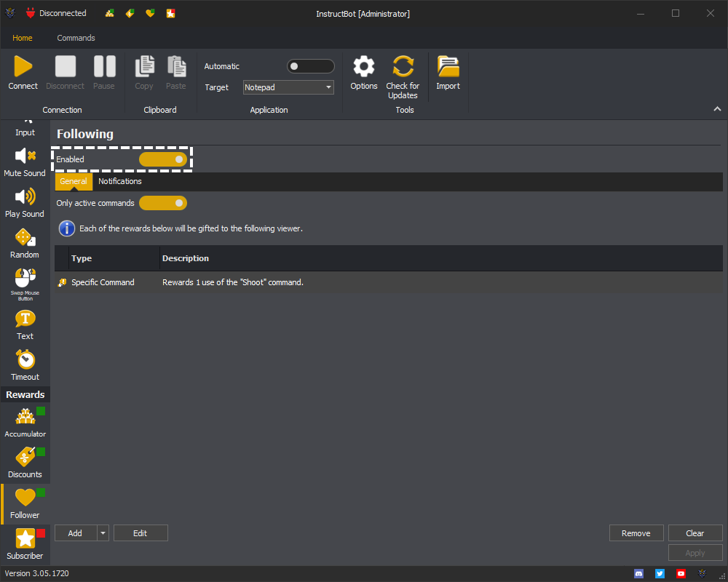Click the Add reward button

[76, 533]
